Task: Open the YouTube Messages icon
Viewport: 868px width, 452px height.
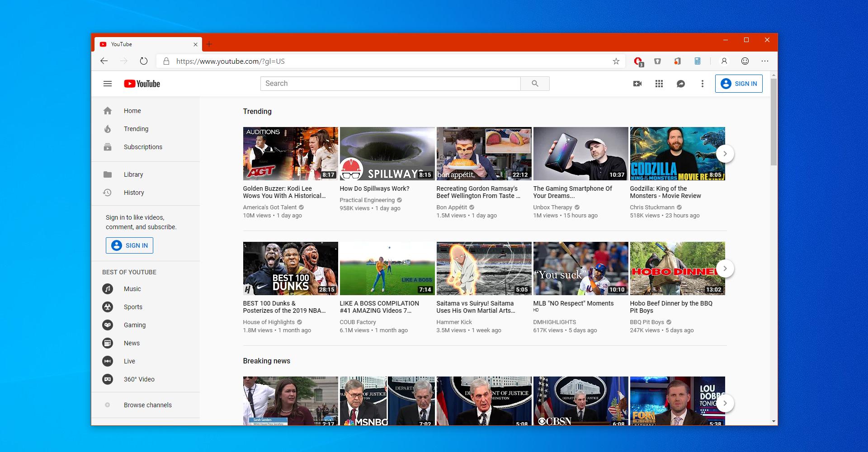Action: (x=681, y=84)
